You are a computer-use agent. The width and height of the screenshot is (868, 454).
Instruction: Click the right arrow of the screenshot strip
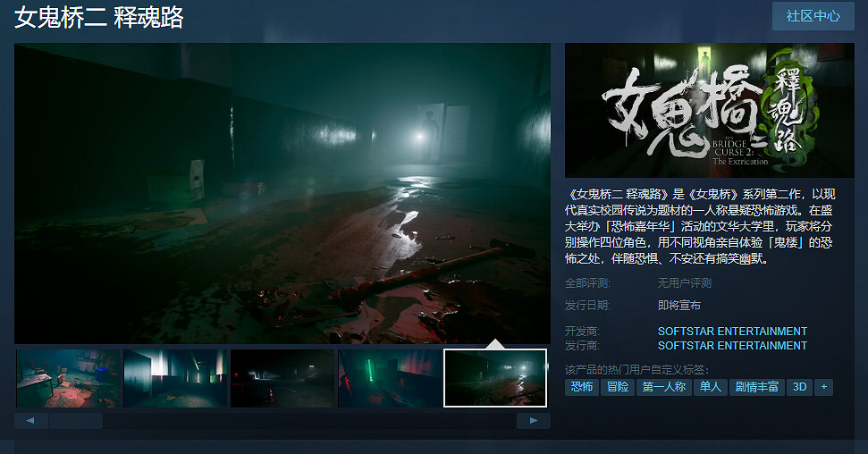534,421
